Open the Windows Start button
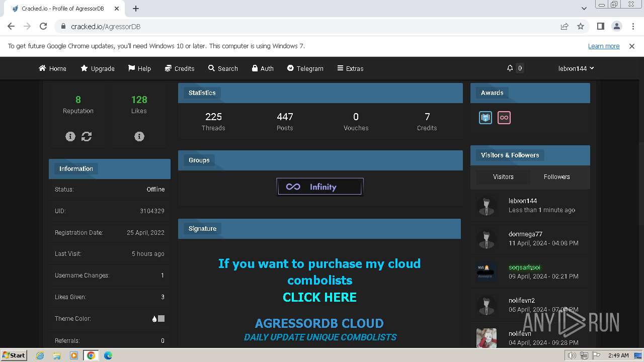Screen dimensions: 644x362 (14, 355)
